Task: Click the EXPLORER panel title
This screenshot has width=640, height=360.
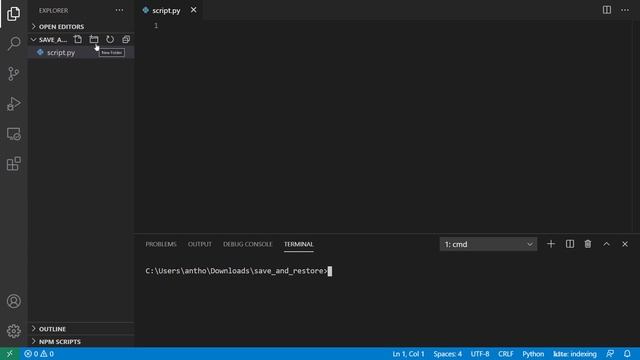Action: [x=53, y=10]
